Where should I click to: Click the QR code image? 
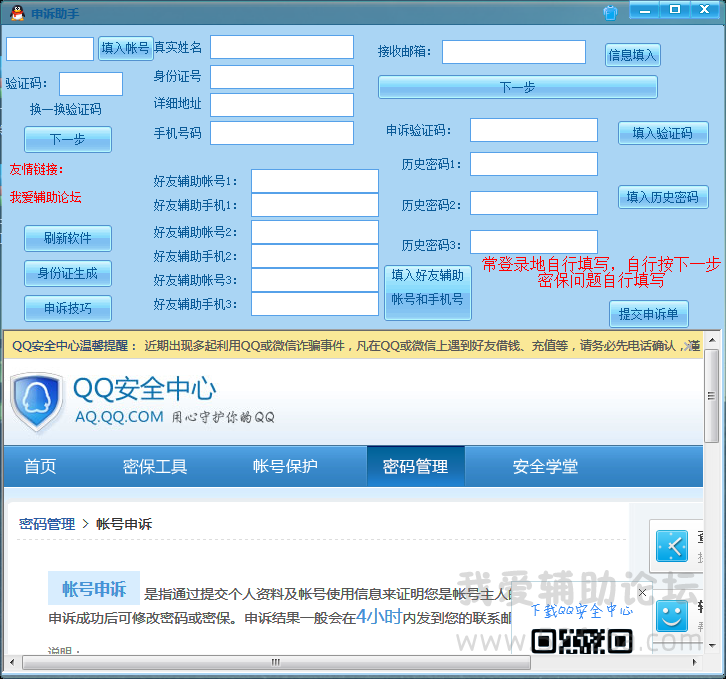pos(582,641)
